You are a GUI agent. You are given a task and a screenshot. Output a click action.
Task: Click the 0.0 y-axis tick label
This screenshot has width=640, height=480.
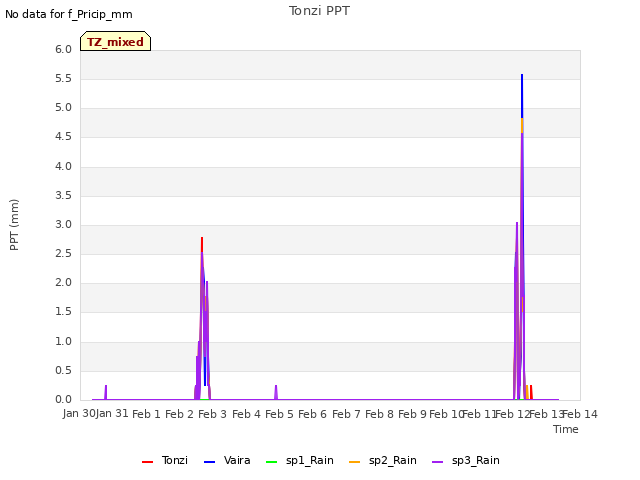coord(63,400)
